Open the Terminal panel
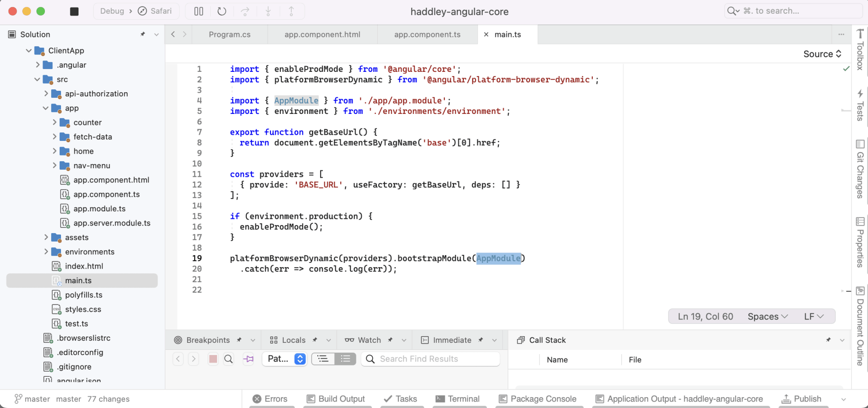 458,399
